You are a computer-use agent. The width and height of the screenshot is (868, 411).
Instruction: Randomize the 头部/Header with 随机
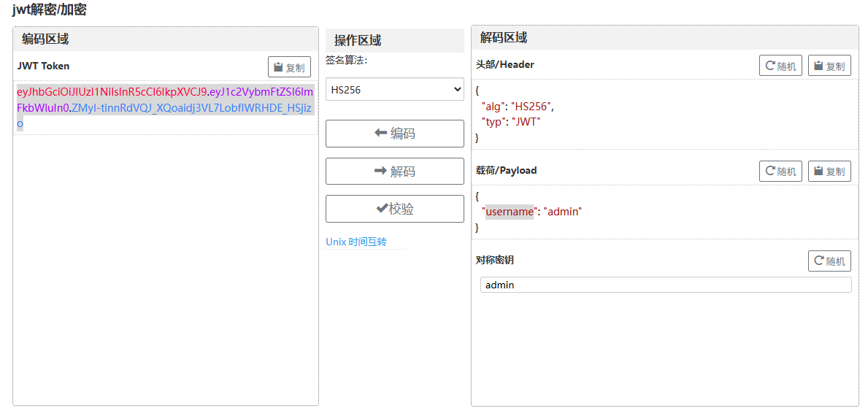(780, 66)
